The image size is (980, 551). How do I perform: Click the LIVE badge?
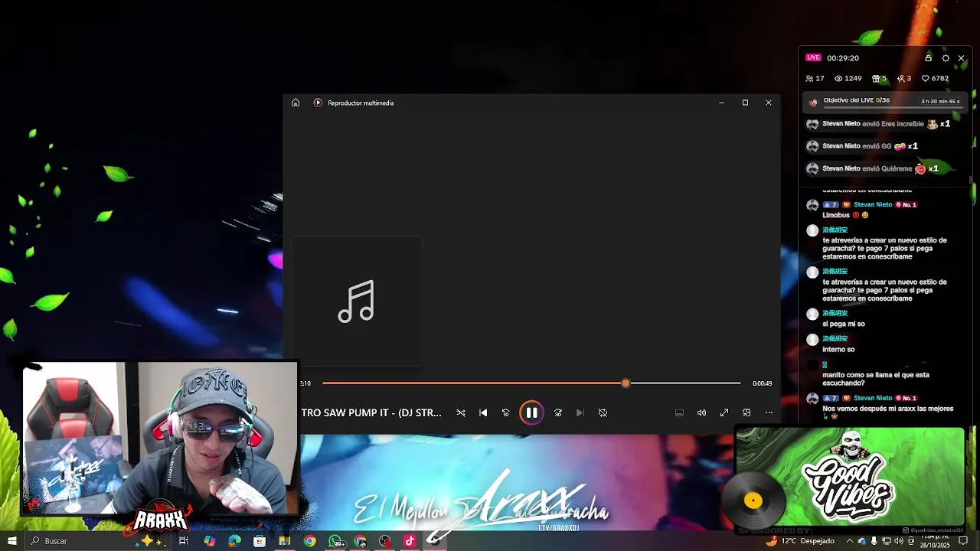click(x=813, y=57)
